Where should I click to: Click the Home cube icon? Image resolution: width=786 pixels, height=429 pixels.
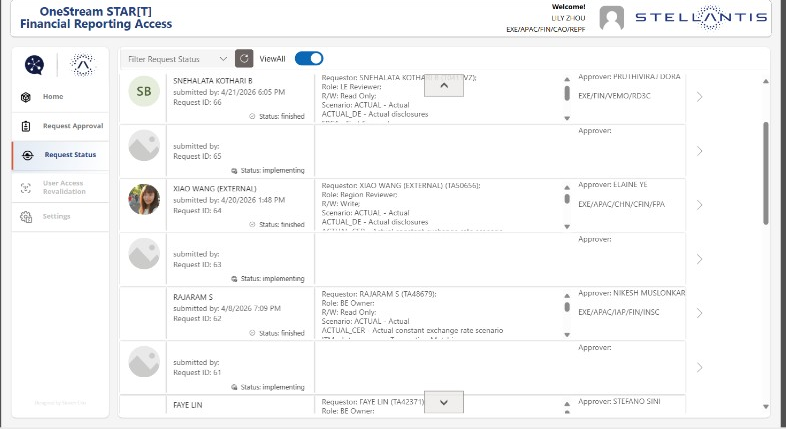(26, 97)
